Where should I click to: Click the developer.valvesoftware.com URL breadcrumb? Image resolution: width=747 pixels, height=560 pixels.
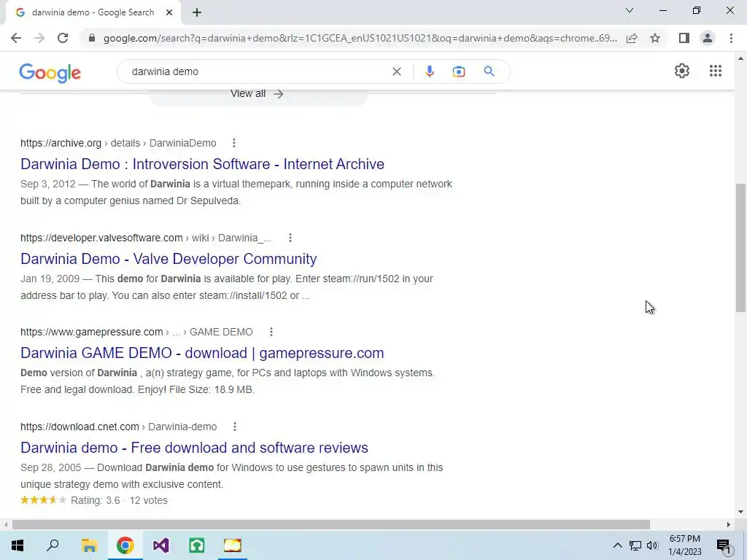click(146, 238)
